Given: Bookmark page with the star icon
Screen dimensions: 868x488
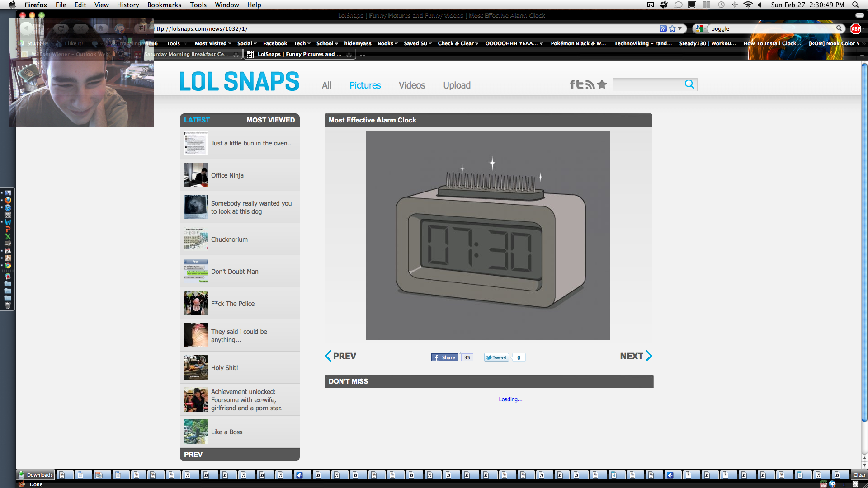Looking at the screenshot, I should click(672, 28).
